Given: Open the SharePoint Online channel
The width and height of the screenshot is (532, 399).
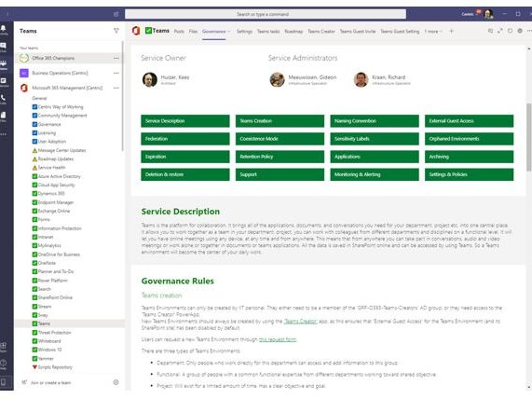Looking at the screenshot, I should [52, 297].
